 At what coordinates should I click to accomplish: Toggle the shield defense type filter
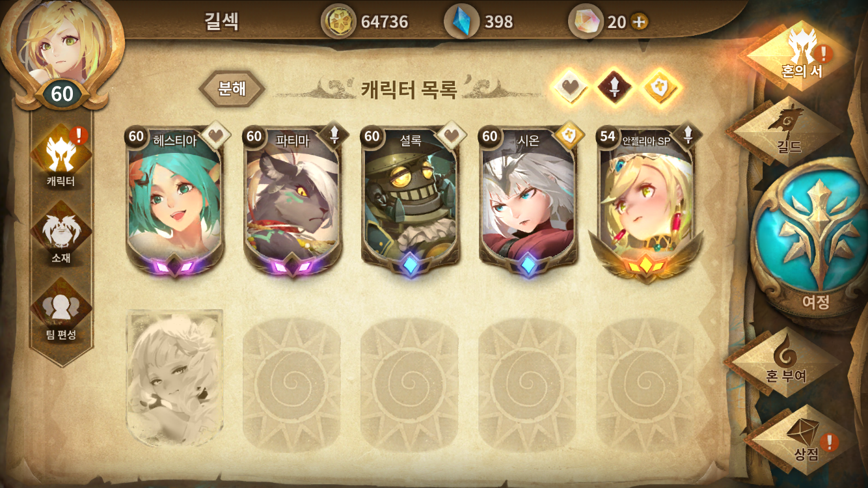662,86
